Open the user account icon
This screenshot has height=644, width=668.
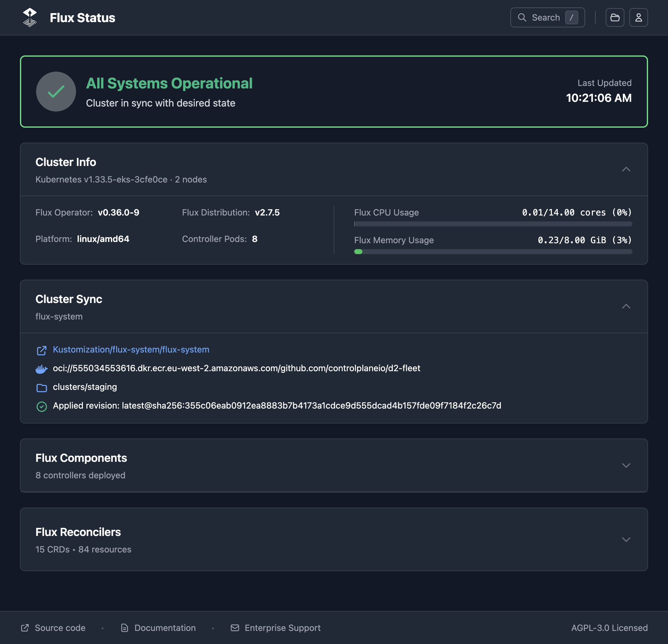639,17
